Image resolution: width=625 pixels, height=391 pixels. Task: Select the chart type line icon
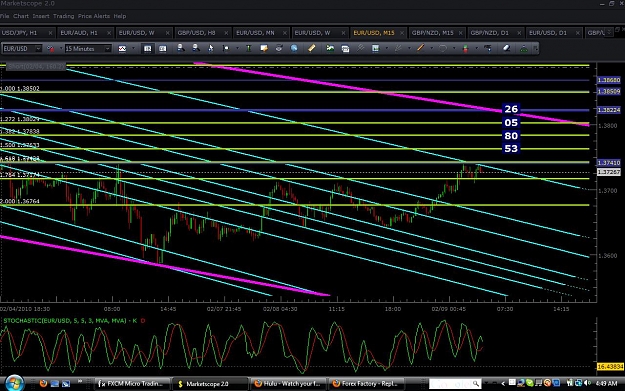(122, 49)
